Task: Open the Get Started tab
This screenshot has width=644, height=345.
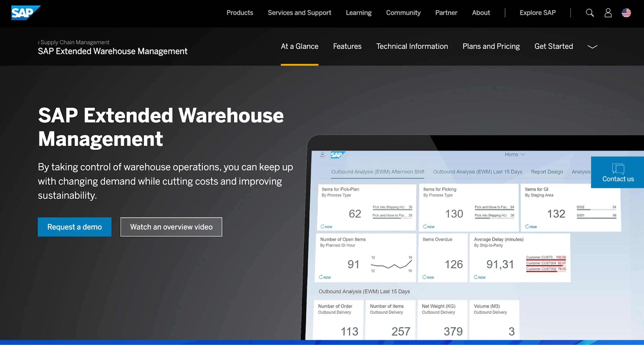Action: point(554,46)
